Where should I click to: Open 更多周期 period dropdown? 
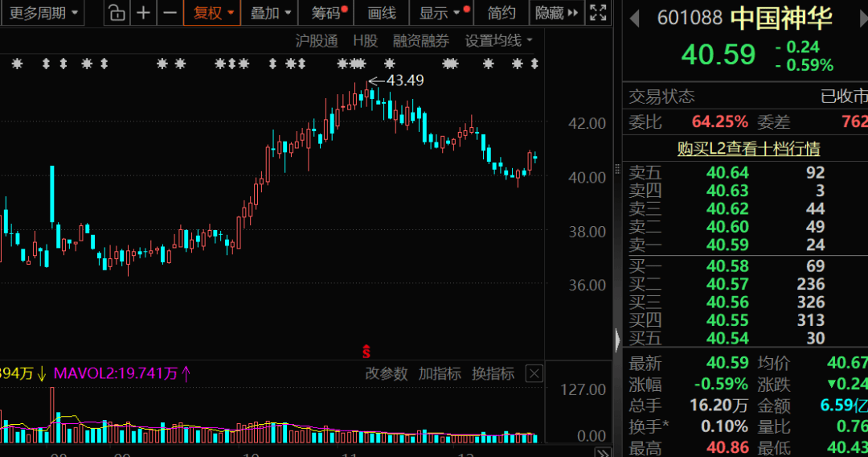[x=44, y=13]
